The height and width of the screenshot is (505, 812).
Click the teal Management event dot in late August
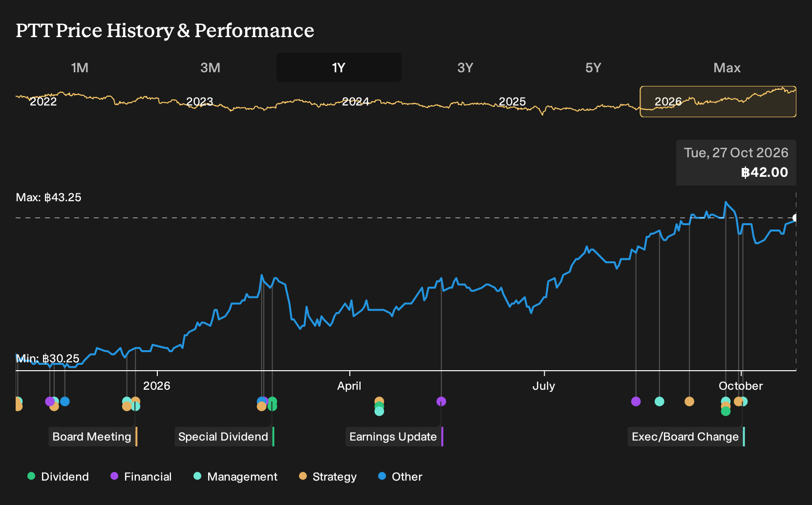pyautogui.click(x=659, y=401)
